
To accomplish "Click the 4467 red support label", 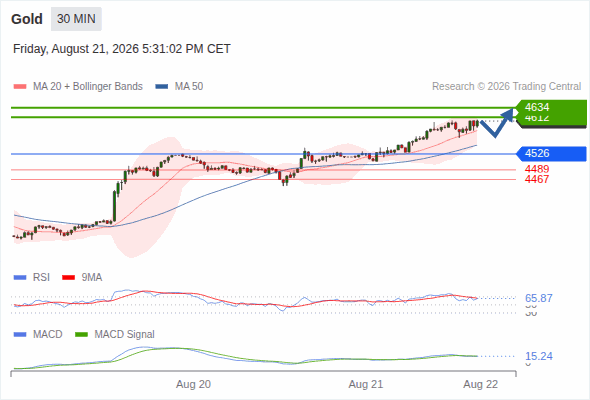I will [x=537, y=179].
